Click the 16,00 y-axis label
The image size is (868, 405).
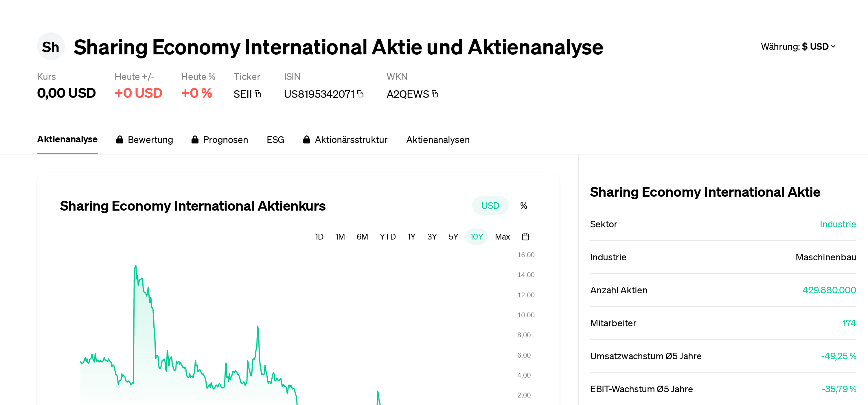tap(526, 255)
